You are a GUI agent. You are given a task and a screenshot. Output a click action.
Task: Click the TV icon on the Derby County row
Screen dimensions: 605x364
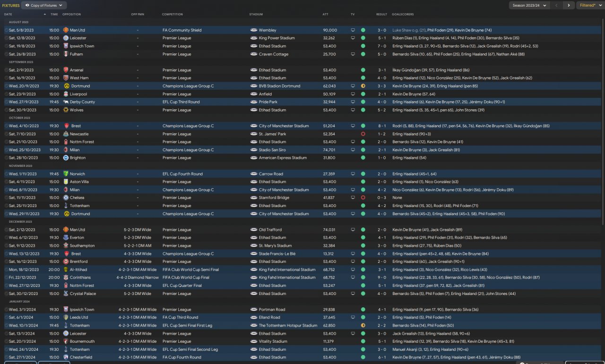pos(353,102)
